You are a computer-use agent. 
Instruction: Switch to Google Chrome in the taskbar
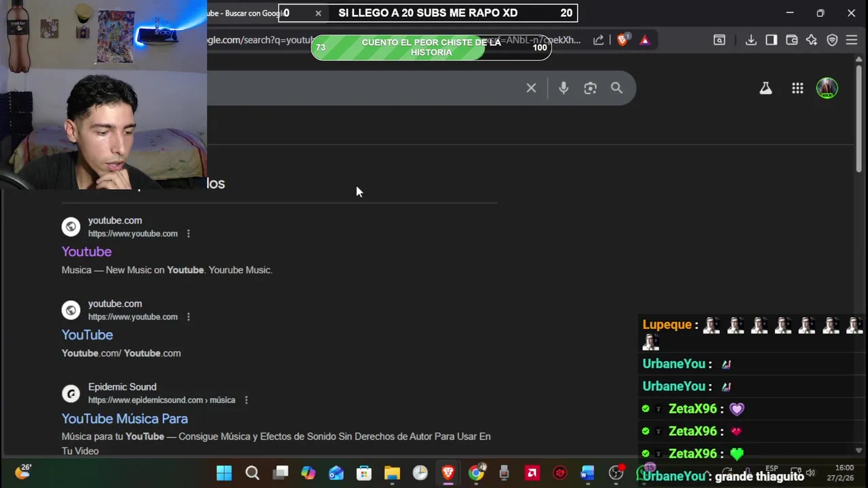(477, 473)
